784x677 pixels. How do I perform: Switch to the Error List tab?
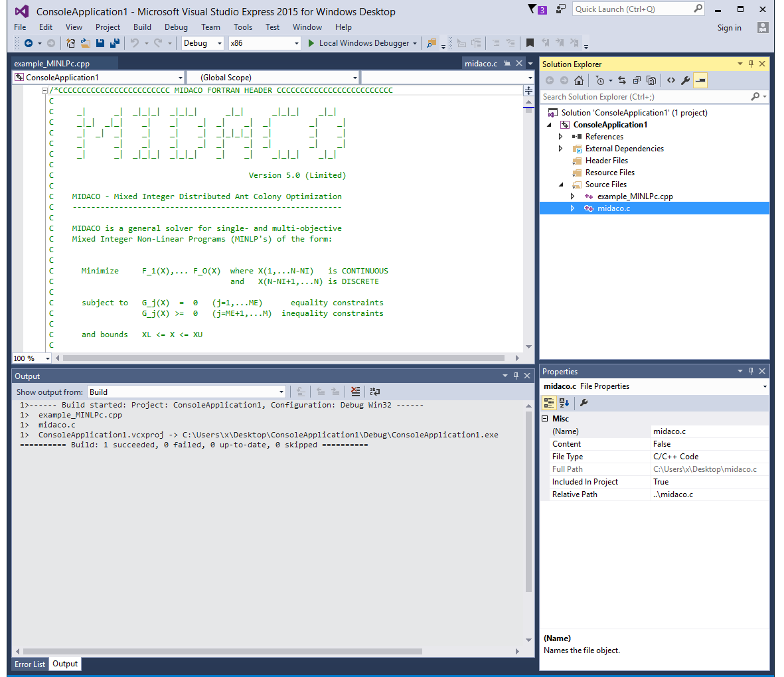[29, 664]
